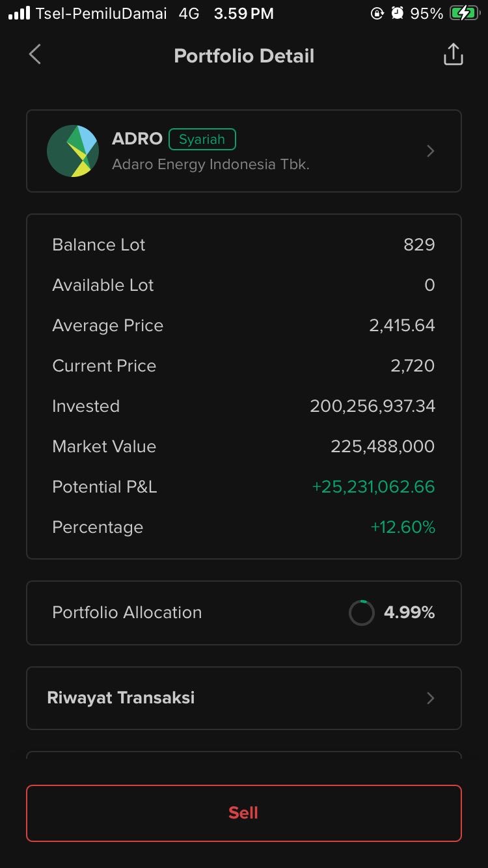Tap the Market Value amount 225,488,000

pos(383,446)
